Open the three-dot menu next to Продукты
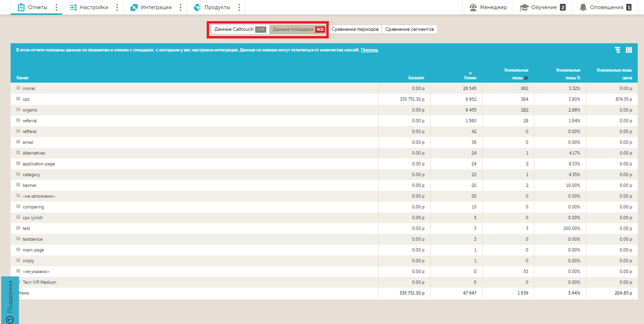 click(x=239, y=7)
